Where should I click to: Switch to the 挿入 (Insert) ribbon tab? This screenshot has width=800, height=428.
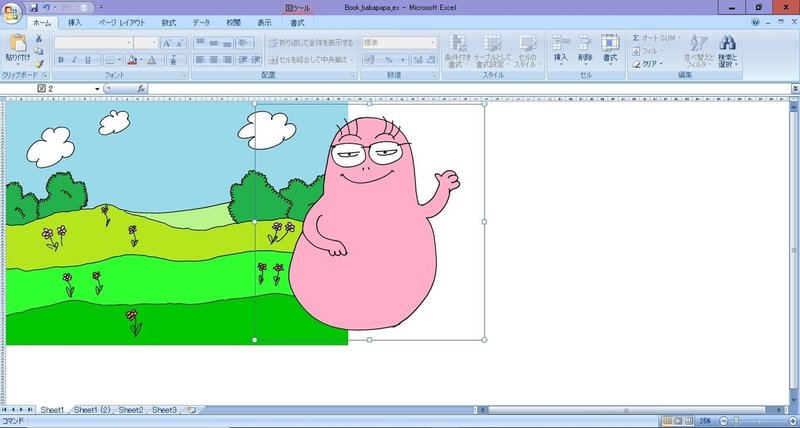[75, 23]
